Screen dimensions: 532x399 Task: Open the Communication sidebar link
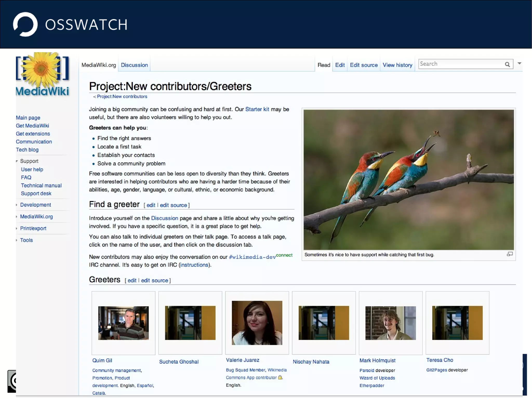point(34,142)
